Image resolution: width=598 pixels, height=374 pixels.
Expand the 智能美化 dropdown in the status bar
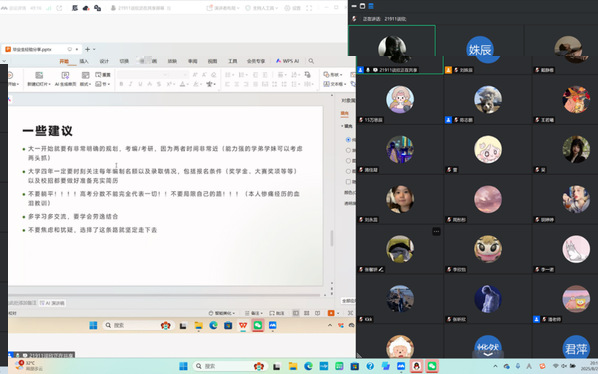click(x=222, y=313)
